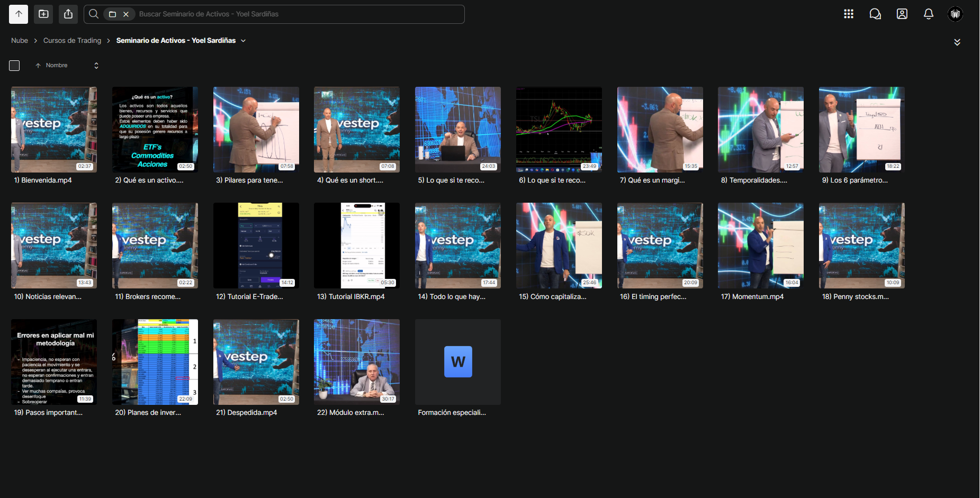The image size is (980, 498).
Task: Expand the Seminario de Activos folder dropdown
Action: click(244, 41)
